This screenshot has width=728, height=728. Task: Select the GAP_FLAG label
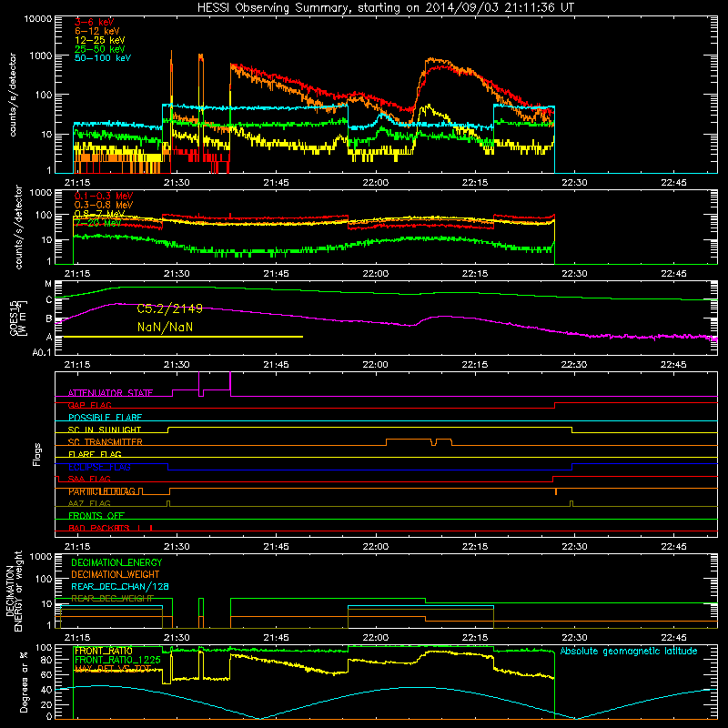[x=89, y=405]
